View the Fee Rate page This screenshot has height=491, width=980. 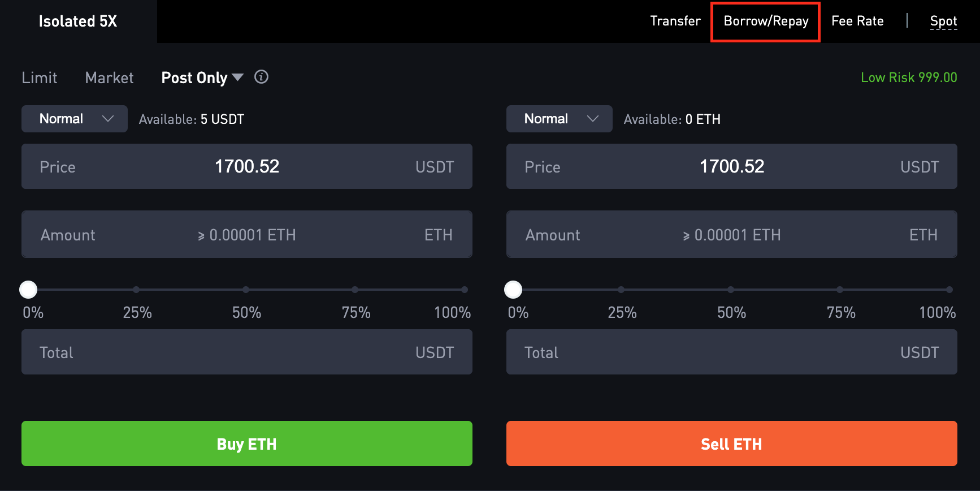pos(857,21)
